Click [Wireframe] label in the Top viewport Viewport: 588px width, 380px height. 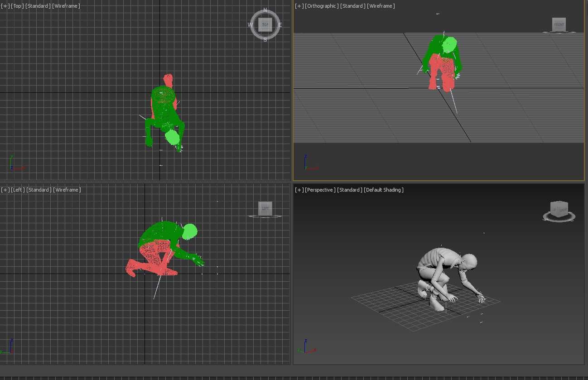pyautogui.click(x=66, y=6)
